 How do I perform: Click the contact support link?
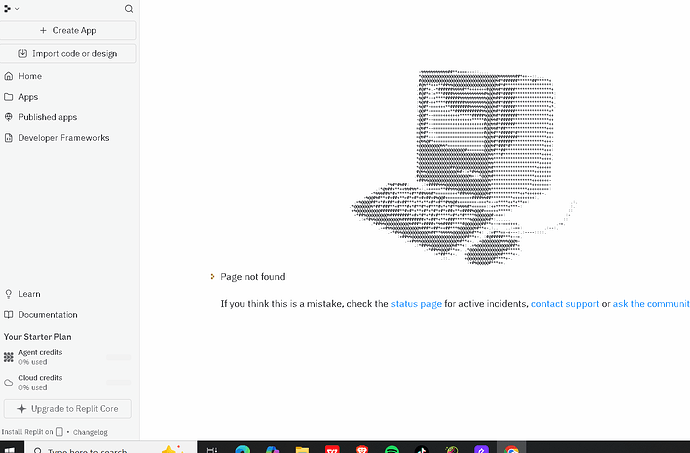click(x=565, y=304)
